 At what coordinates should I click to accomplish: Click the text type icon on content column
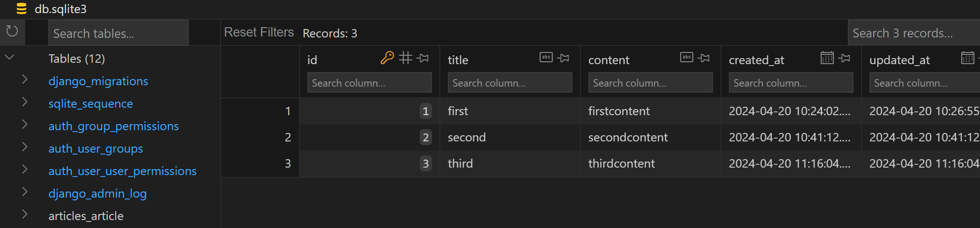[687, 58]
